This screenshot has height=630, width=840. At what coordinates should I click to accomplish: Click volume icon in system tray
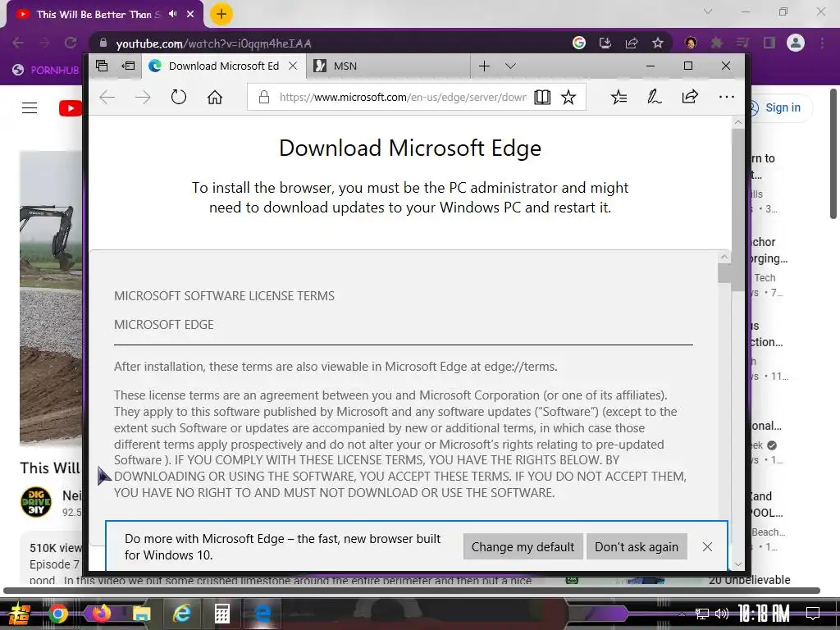721,614
